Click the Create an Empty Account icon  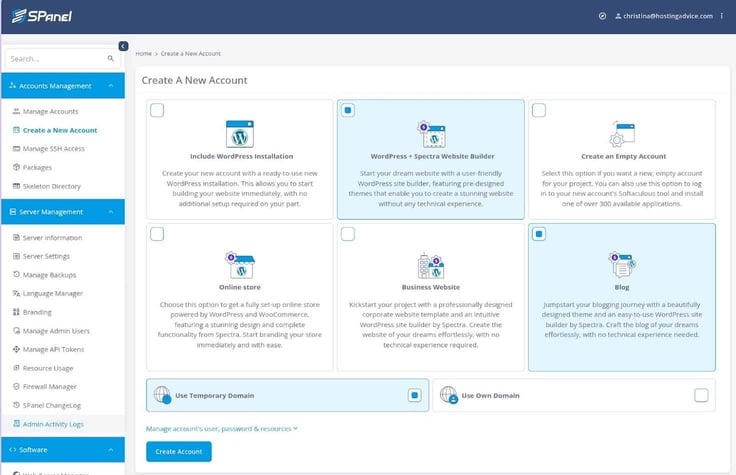pos(622,134)
